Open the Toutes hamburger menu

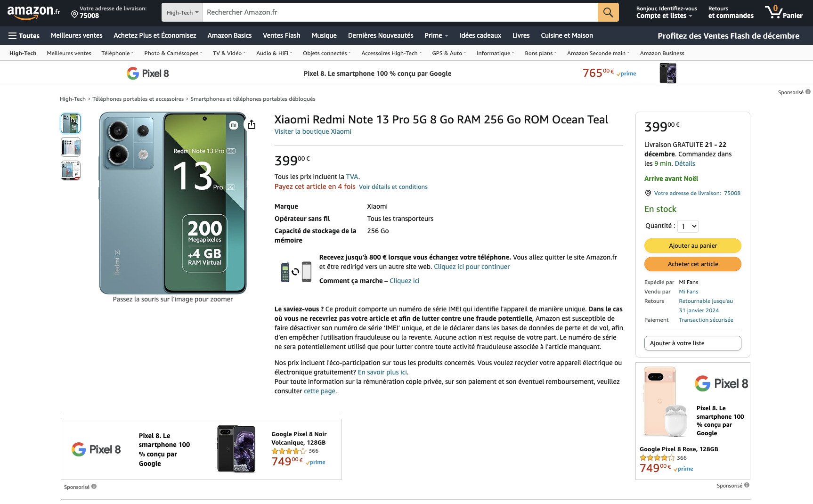(24, 36)
